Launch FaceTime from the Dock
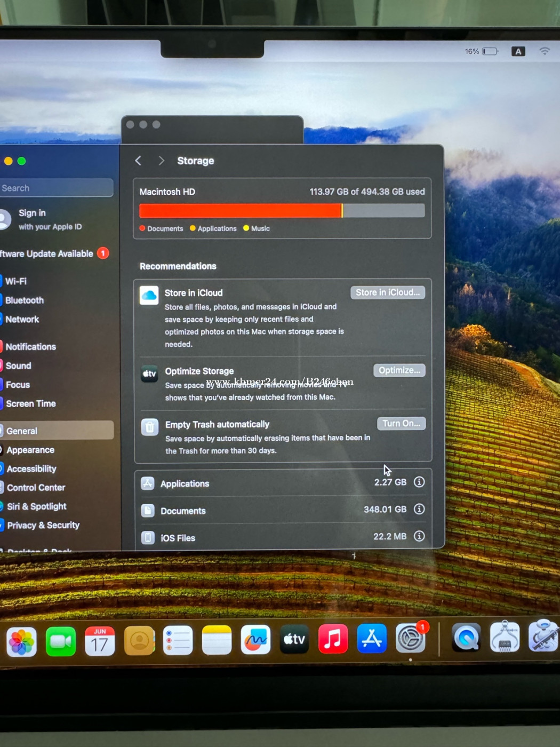The width and height of the screenshot is (560, 747). [61, 641]
